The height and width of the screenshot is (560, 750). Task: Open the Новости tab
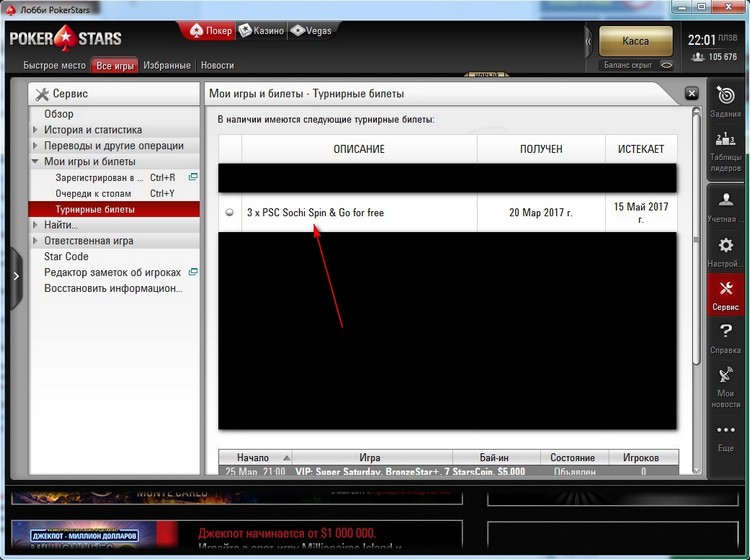[218, 66]
